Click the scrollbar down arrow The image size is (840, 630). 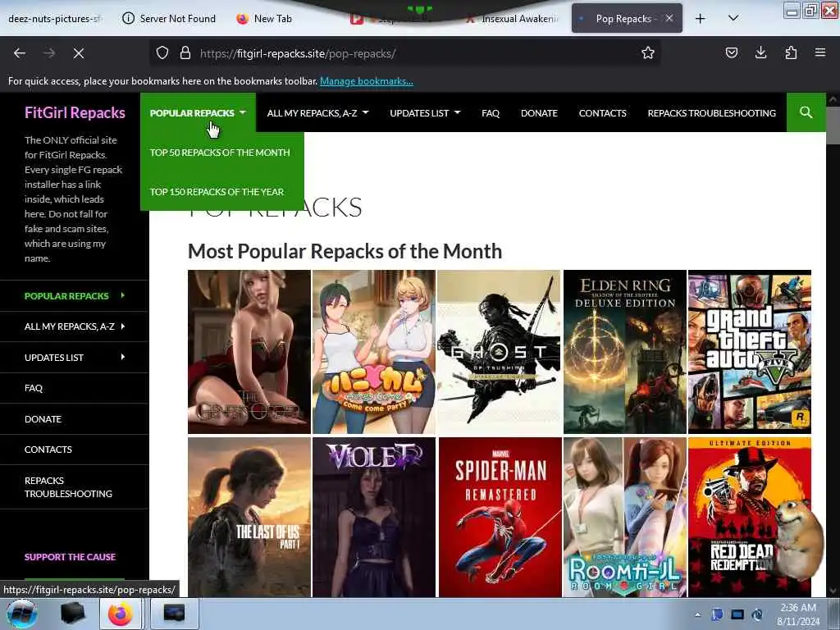click(833, 591)
